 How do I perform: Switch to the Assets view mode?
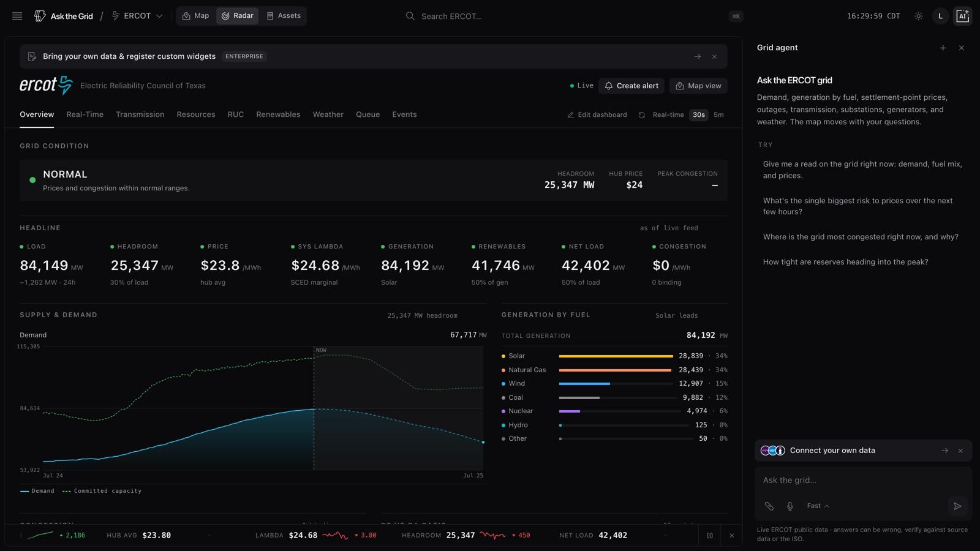(284, 16)
